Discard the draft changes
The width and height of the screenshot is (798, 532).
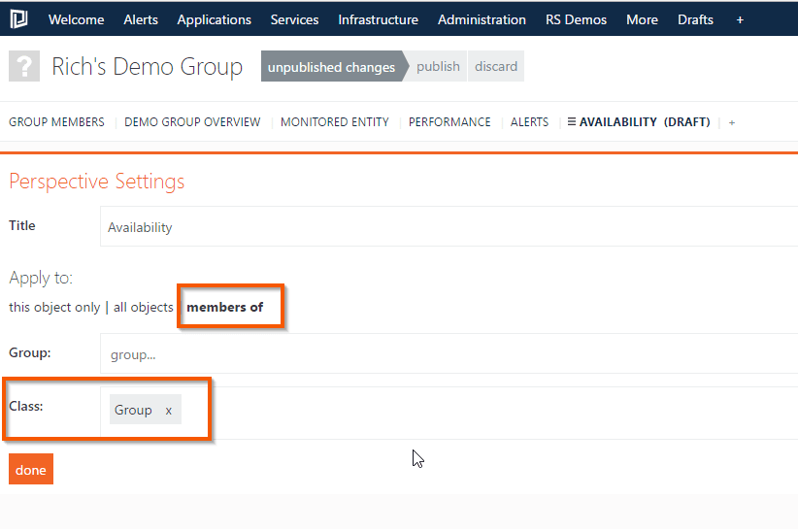[x=496, y=67]
